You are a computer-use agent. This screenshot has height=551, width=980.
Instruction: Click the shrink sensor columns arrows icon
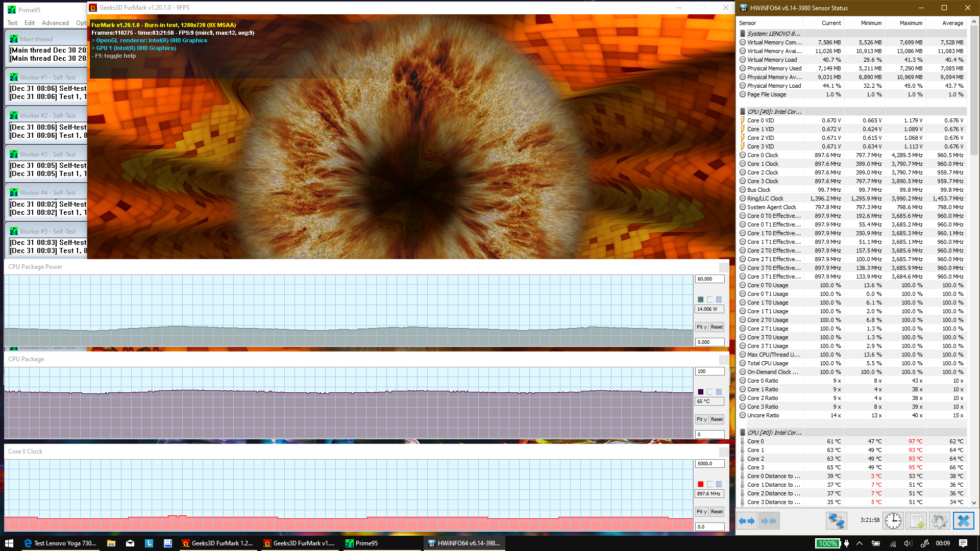pyautogui.click(x=768, y=521)
